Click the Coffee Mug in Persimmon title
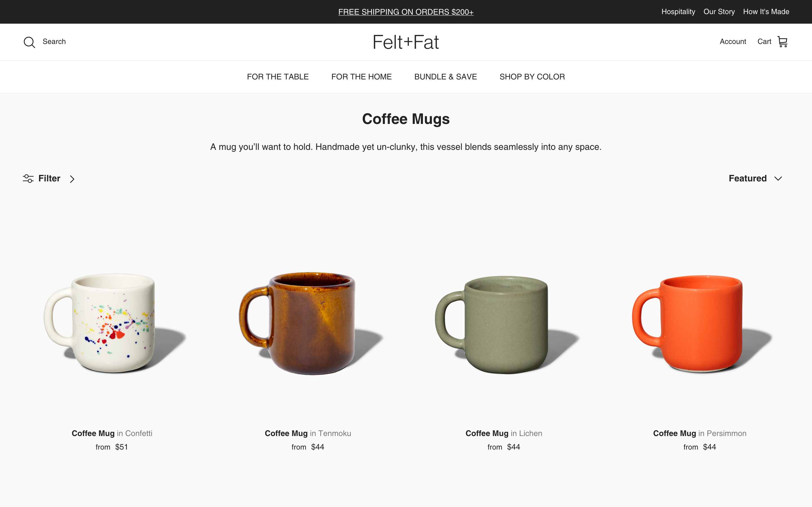 (x=700, y=433)
